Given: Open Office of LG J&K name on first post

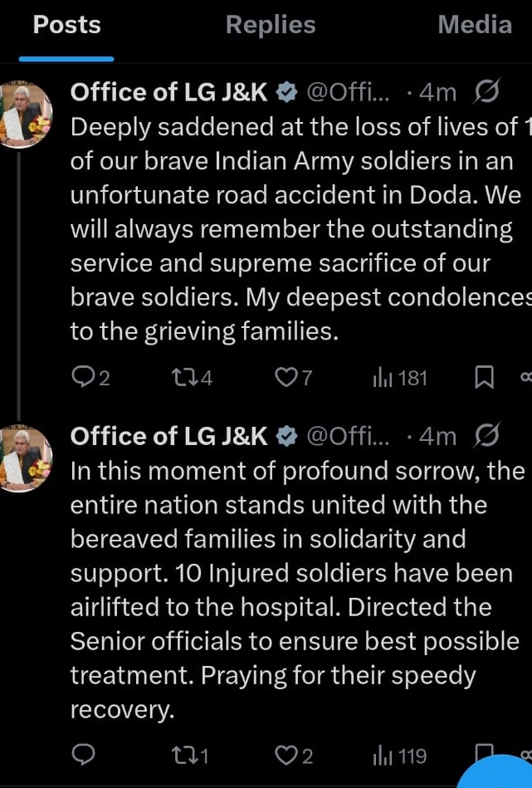Looking at the screenshot, I should click(169, 92).
